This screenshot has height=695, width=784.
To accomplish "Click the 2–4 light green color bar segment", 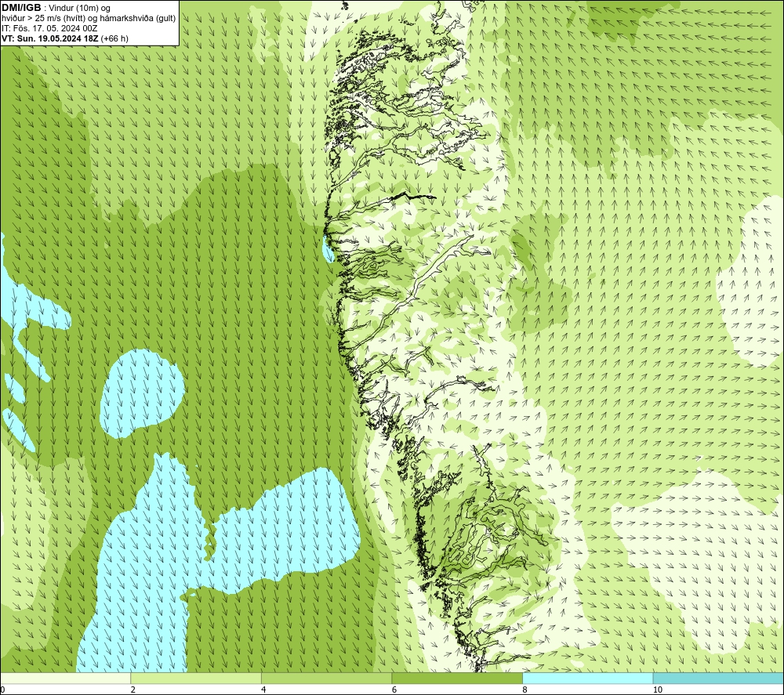I will [x=196, y=679].
